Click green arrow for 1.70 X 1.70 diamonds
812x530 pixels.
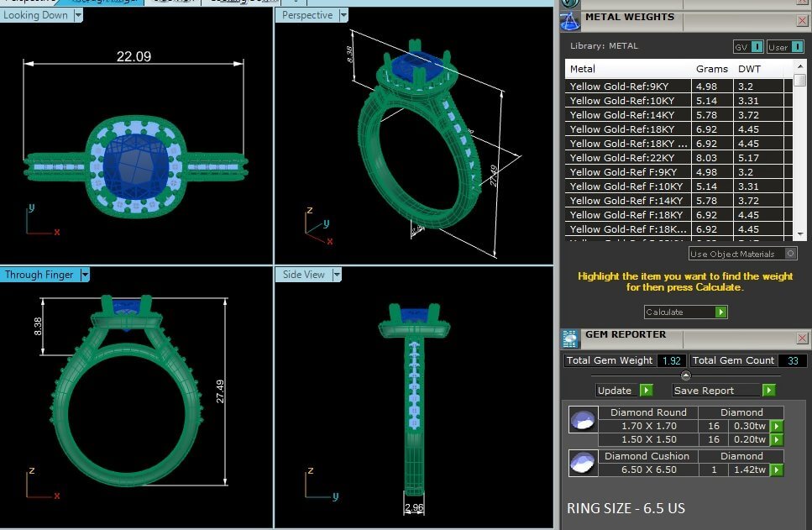777,426
